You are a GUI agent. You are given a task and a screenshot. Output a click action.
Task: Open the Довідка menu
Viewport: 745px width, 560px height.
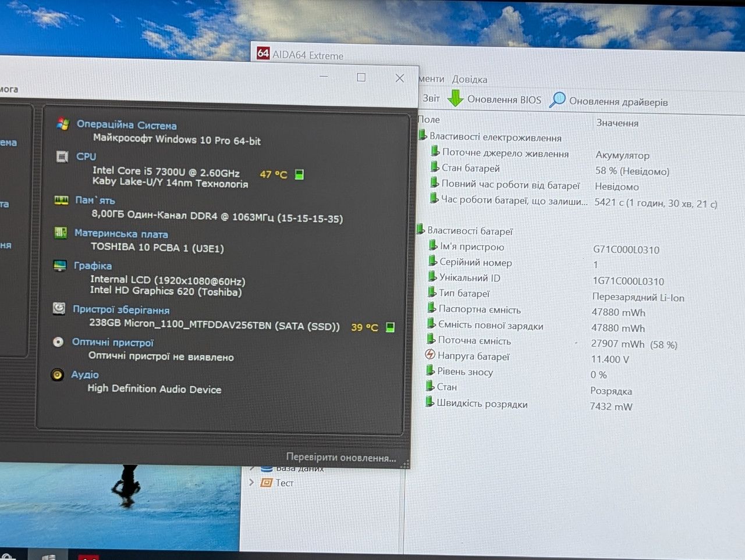(469, 79)
